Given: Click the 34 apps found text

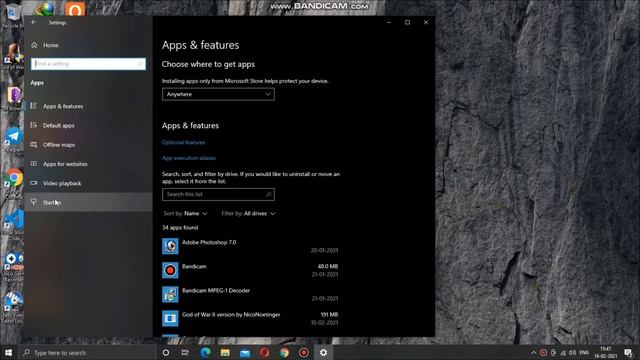Looking at the screenshot, I should pyautogui.click(x=180, y=228).
